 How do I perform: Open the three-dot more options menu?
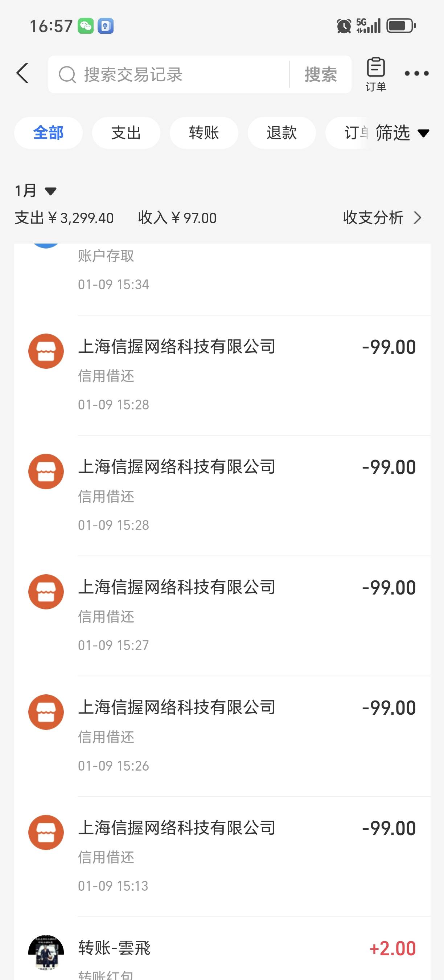click(417, 73)
